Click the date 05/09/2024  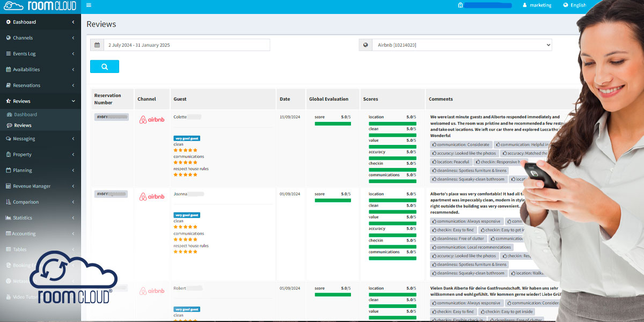[x=290, y=288]
